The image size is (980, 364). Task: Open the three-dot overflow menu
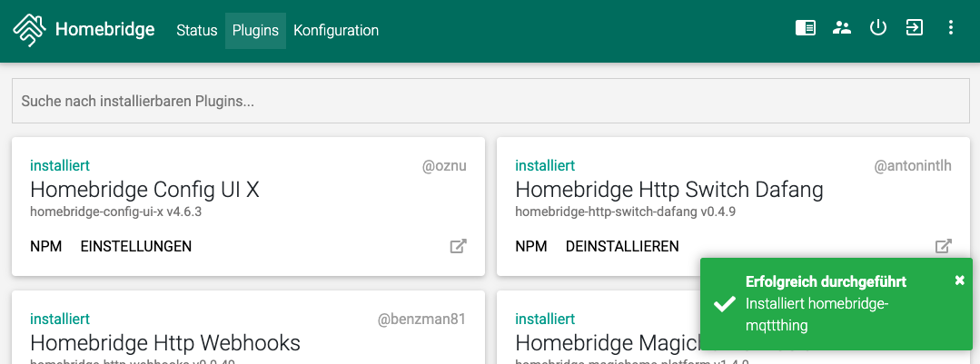coord(951,27)
